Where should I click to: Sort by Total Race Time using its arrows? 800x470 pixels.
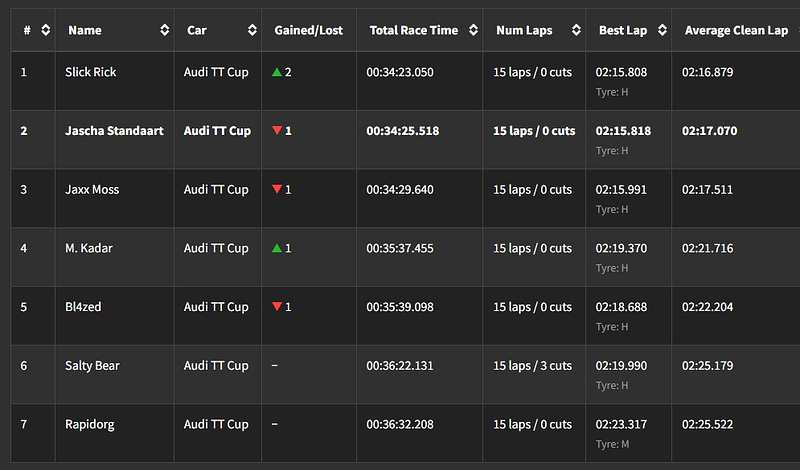[x=473, y=31]
